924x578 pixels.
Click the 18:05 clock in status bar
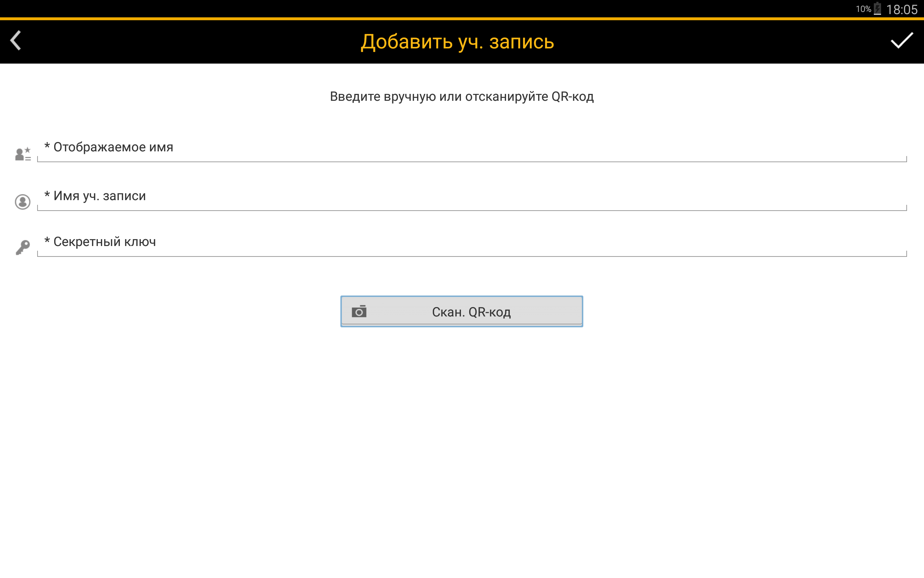902,9
